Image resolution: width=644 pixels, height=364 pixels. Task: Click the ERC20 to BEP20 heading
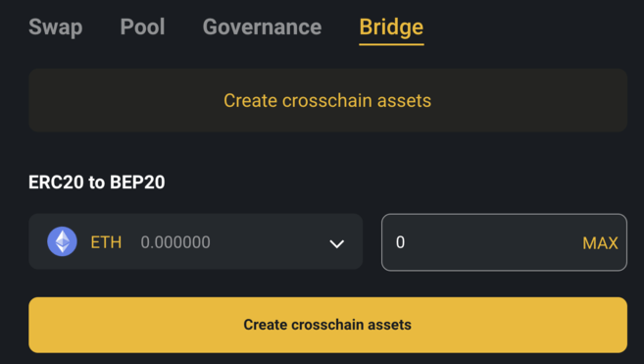[x=96, y=182]
